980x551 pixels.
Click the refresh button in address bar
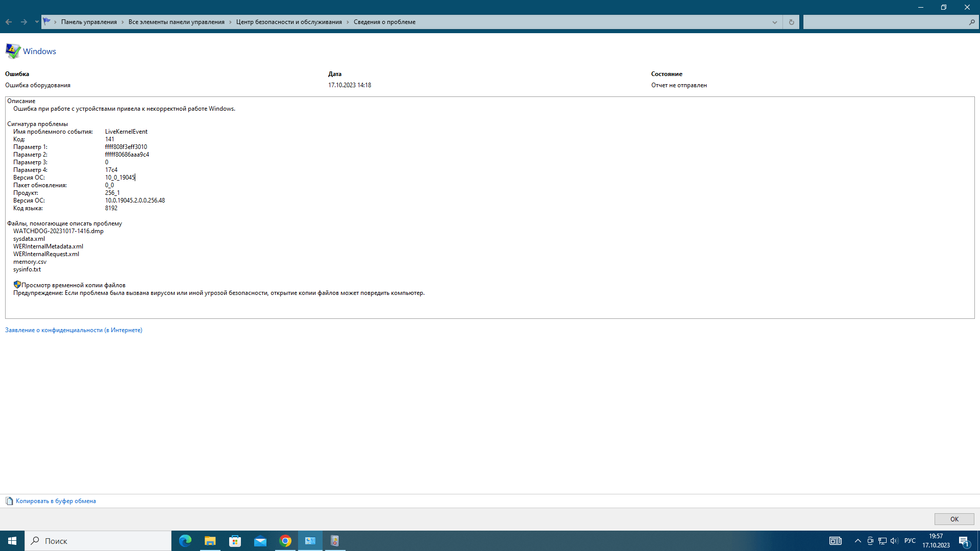point(792,22)
